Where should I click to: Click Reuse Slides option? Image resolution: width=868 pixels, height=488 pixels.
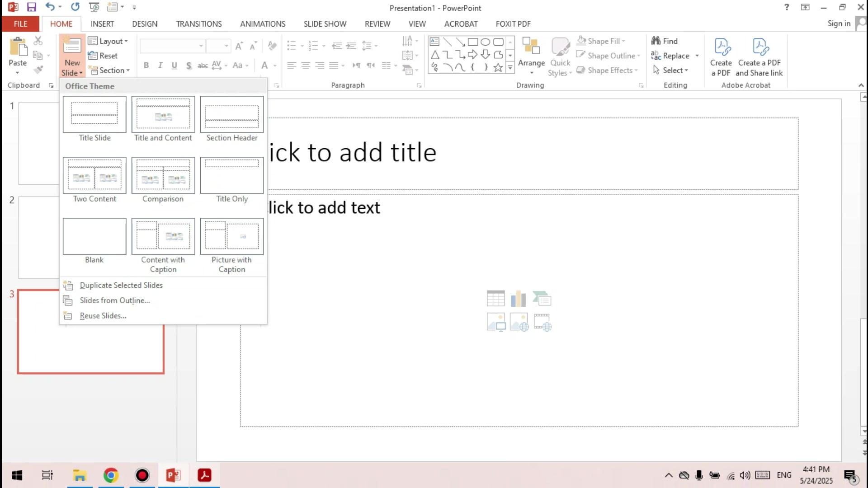coord(103,316)
